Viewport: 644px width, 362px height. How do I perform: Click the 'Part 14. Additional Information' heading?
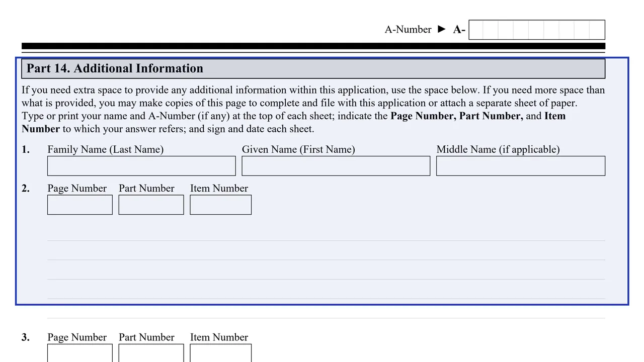coord(115,68)
